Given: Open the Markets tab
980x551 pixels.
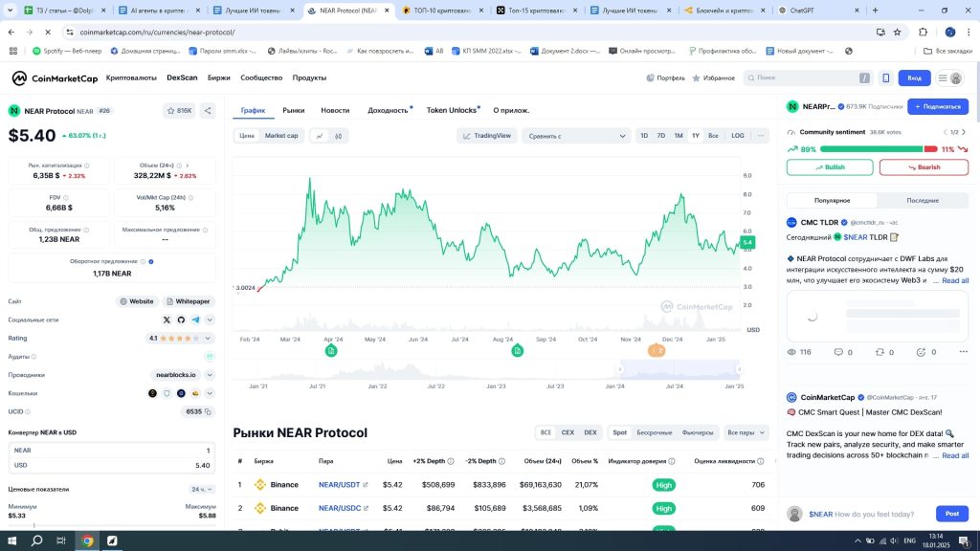Looking at the screenshot, I should [293, 110].
